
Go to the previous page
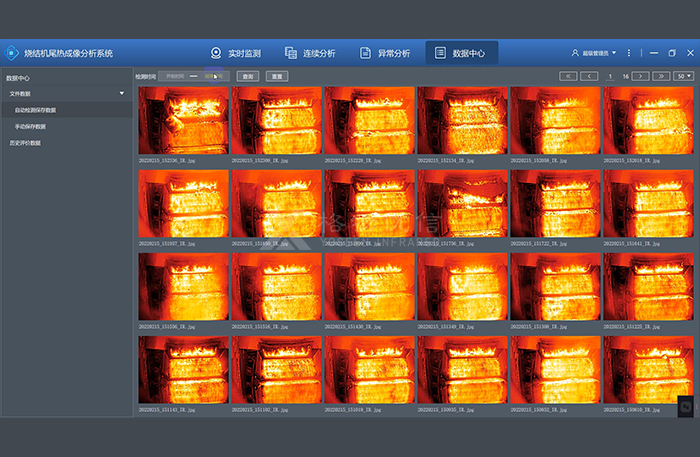pos(588,76)
